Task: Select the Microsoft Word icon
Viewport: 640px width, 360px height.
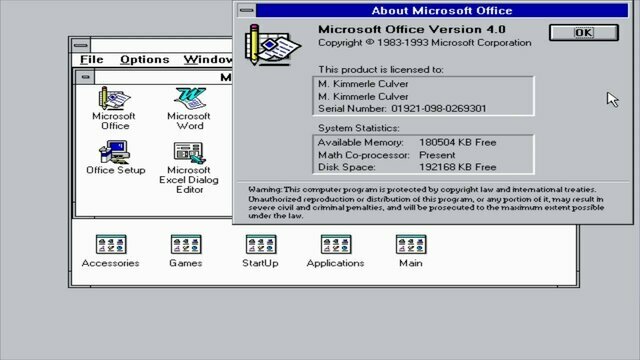Action: (189, 109)
